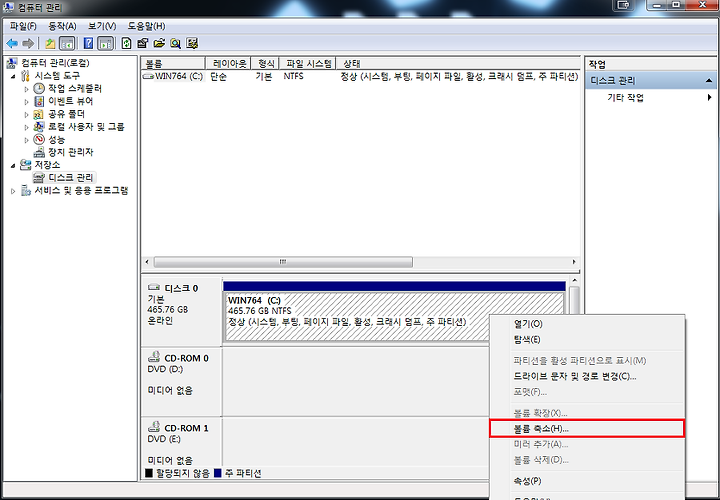Toggle the Show/Hide Console Tree toolbar icon

click(x=67, y=44)
